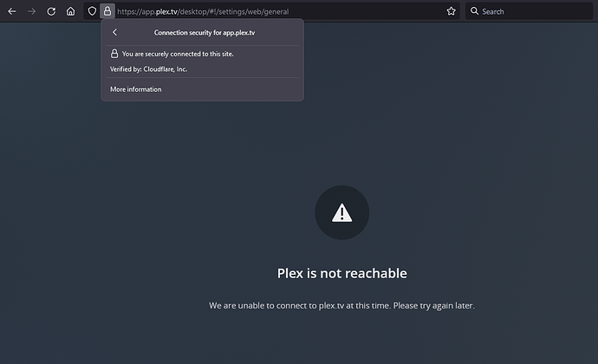598x364 pixels.
Task: Go to the browser home page
Action: [70, 11]
